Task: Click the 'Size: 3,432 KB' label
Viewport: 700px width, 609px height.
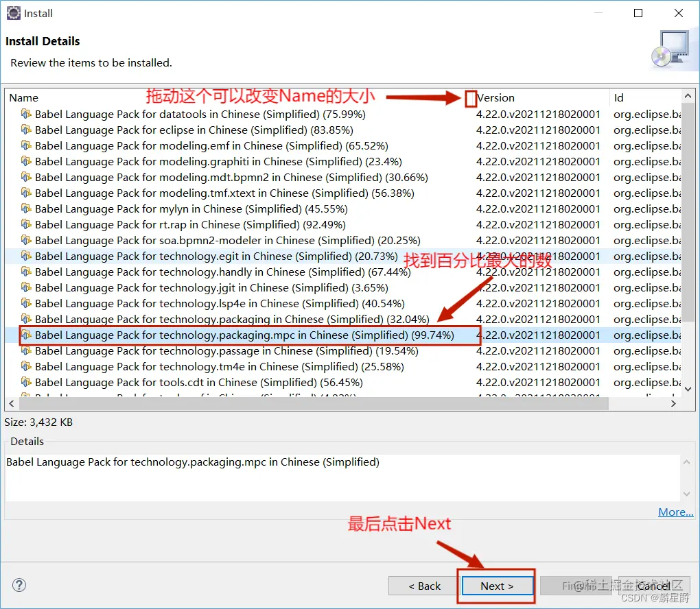Action: [x=38, y=422]
